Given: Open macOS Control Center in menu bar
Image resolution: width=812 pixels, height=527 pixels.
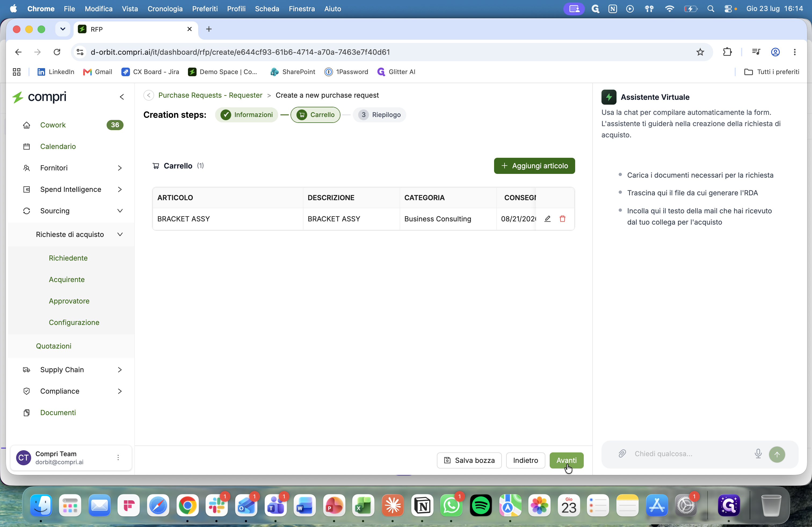Looking at the screenshot, I should 728,9.
